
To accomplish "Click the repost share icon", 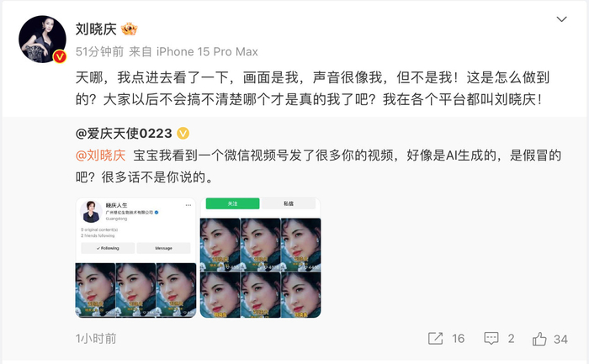I will coord(435,339).
